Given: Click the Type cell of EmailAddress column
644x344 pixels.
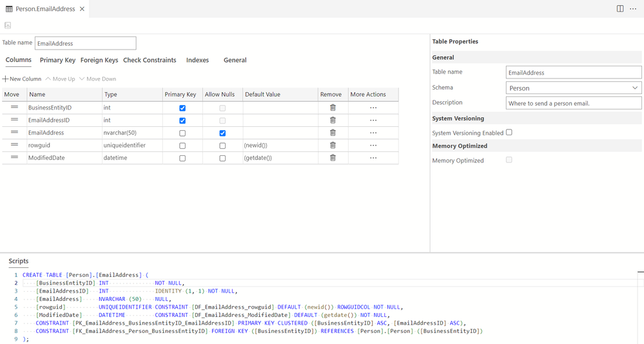Looking at the screenshot, I should 132,133.
